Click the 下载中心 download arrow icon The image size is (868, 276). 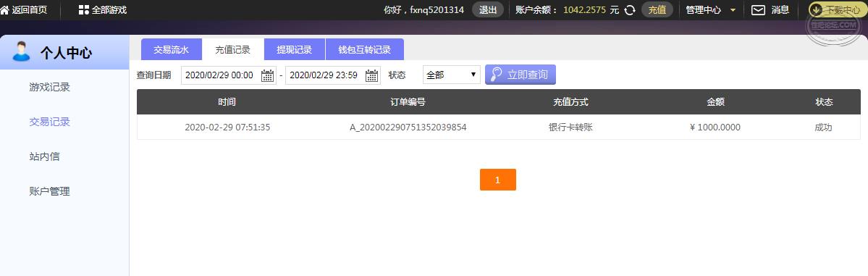(x=816, y=10)
